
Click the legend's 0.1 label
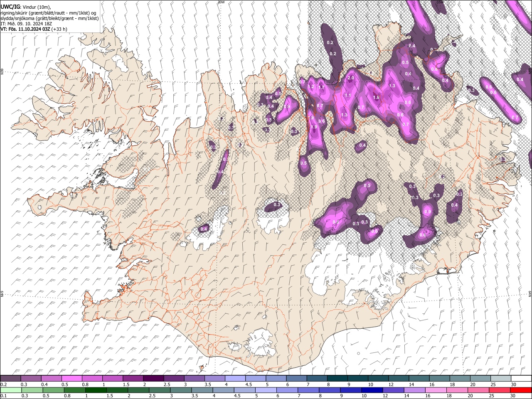pos(3,396)
